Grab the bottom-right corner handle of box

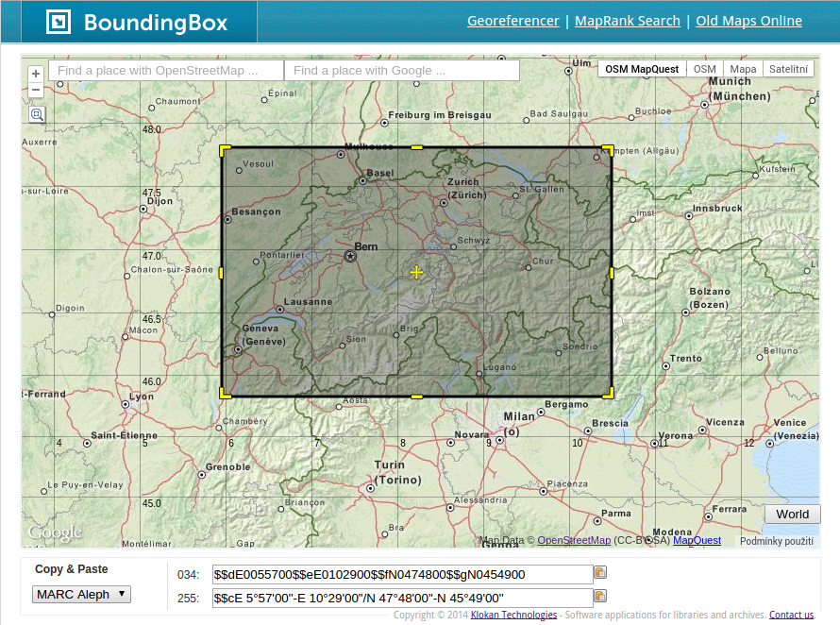pyautogui.click(x=609, y=394)
